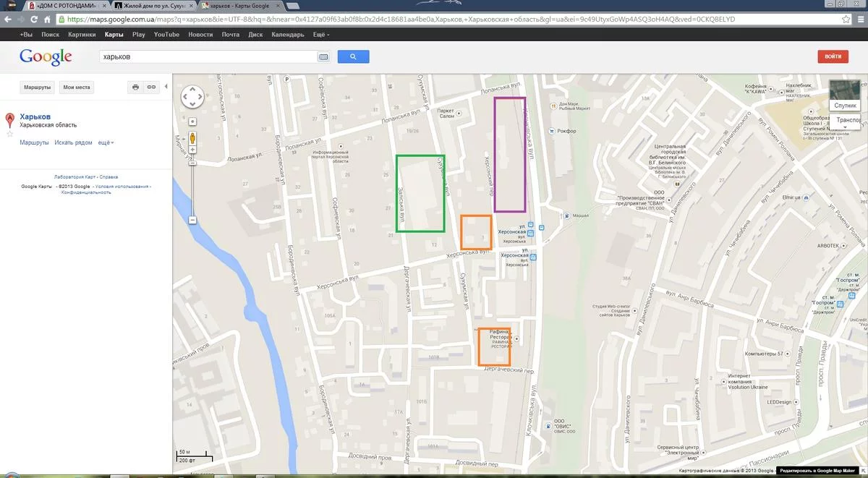Pan the map up with the compass arrow

pos(192,90)
